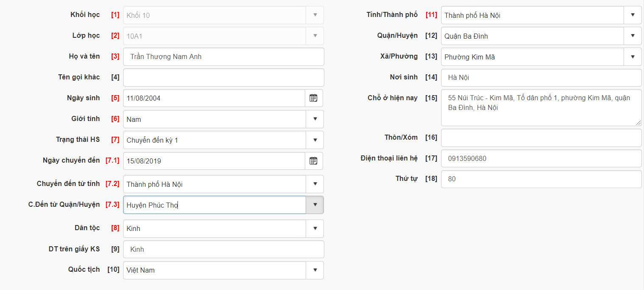
Task: Expand the Giới tính dropdown
Action: (x=315, y=119)
